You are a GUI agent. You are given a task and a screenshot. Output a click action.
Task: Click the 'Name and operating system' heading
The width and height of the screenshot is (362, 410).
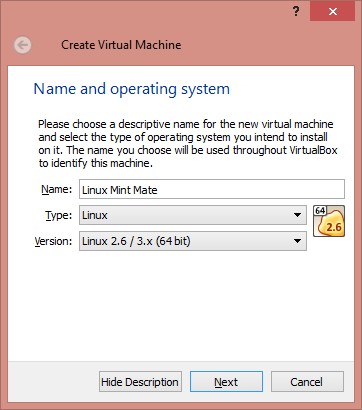pyautogui.click(x=132, y=89)
